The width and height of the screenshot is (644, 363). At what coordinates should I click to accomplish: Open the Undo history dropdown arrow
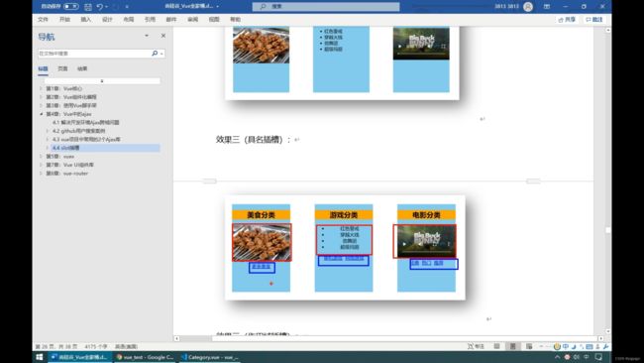tap(107, 7)
